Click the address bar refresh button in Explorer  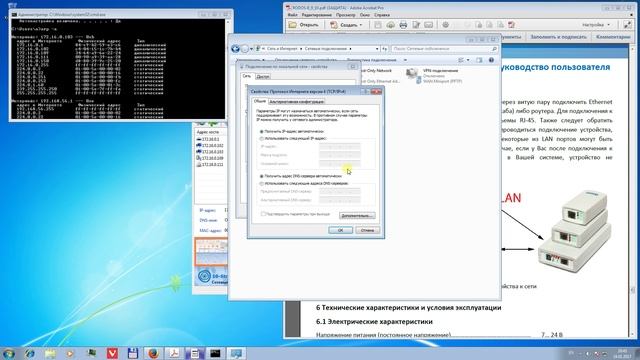[384, 49]
